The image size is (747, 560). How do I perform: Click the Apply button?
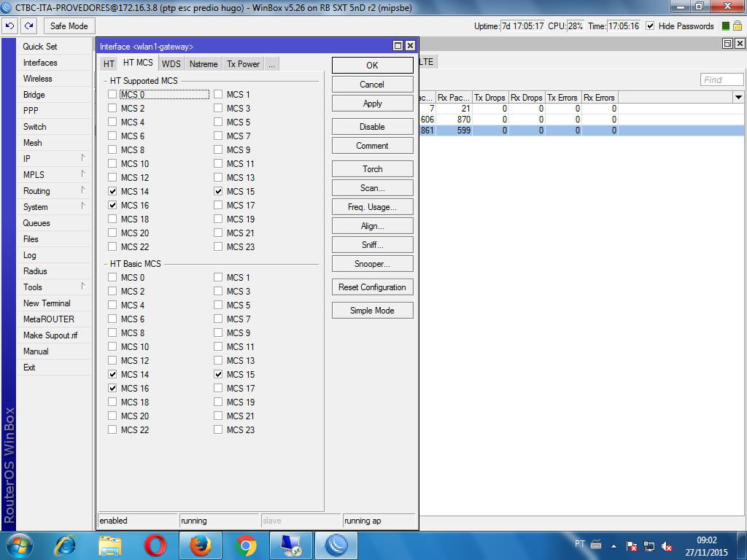373,104
